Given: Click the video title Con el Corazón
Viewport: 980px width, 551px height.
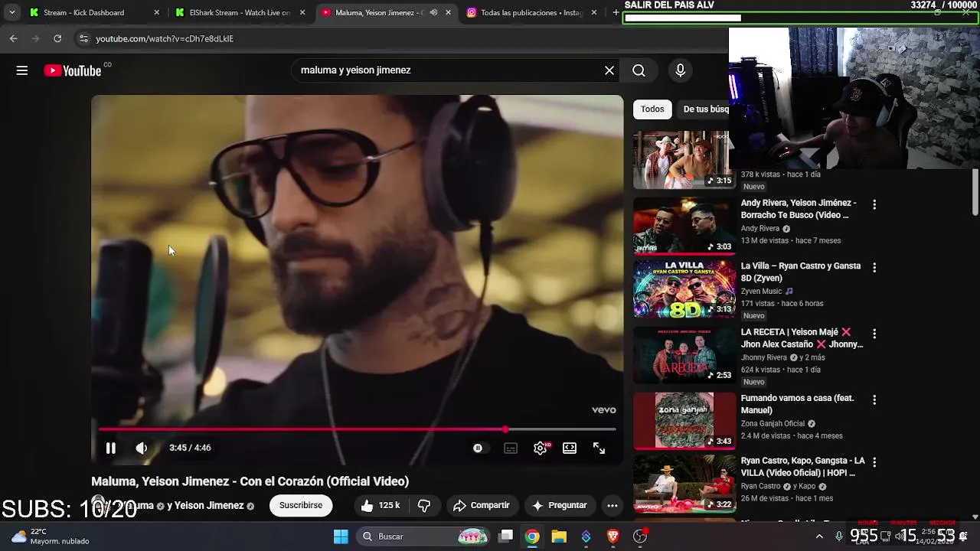Looking at the screenshot, I should pos(250,481).
